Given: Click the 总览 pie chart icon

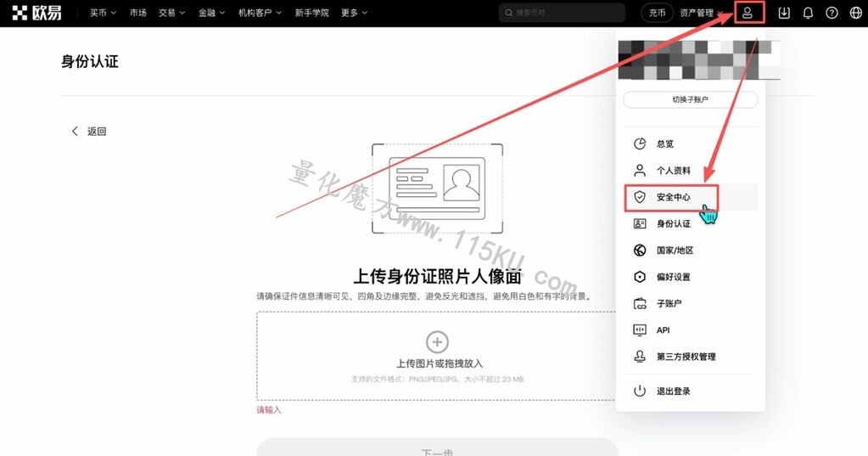Looking at the screenshot, I should (640, 144).
